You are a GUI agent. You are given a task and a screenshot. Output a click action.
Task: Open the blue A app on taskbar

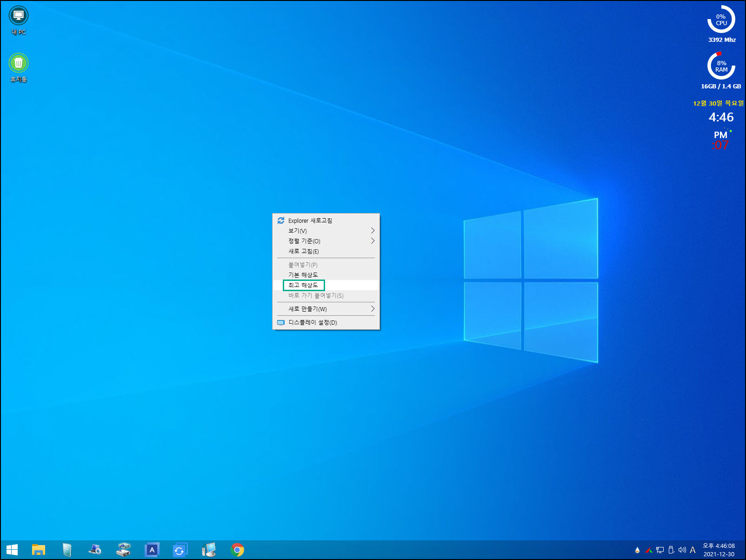[152, 550]
